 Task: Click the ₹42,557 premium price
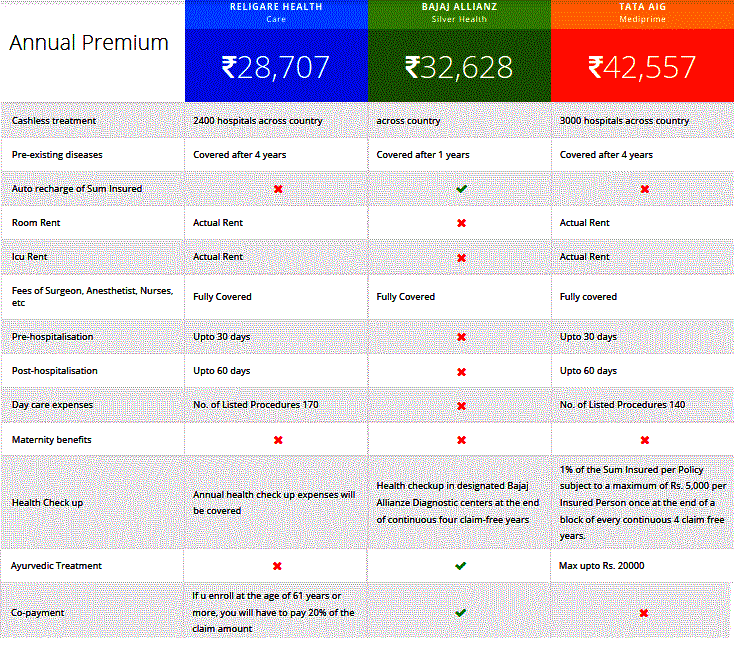642,67
